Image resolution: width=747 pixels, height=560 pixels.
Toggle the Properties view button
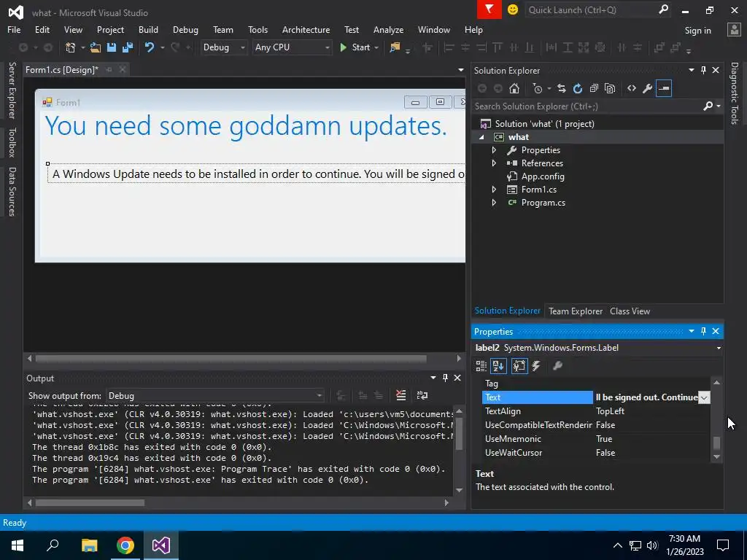pyautogui.click(x=519, y=366)
